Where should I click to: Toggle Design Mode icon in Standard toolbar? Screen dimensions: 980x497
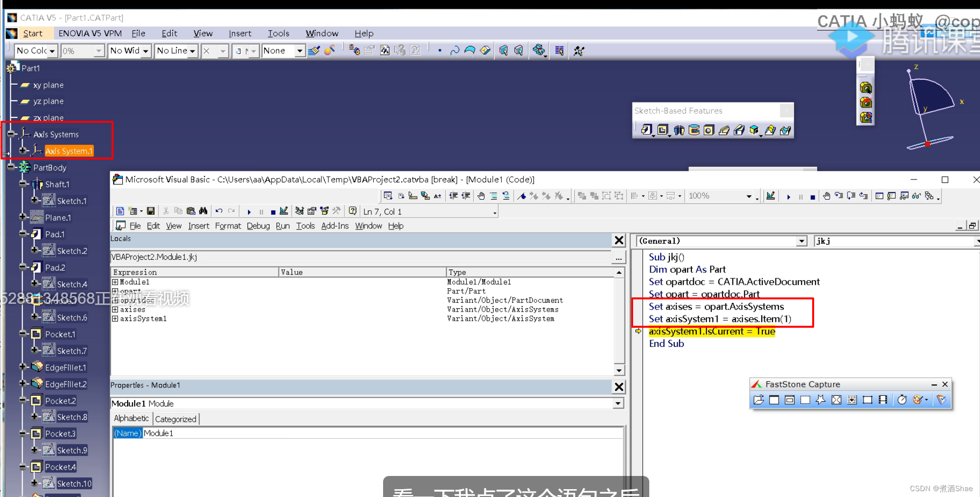pos(284,211)
